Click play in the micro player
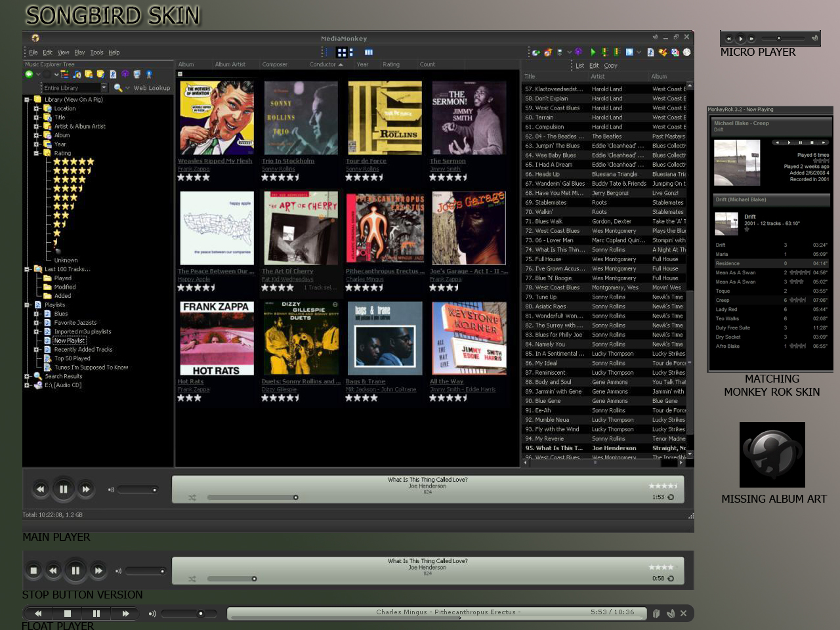Viewport: 840px width, 630px height. point(740,39)
